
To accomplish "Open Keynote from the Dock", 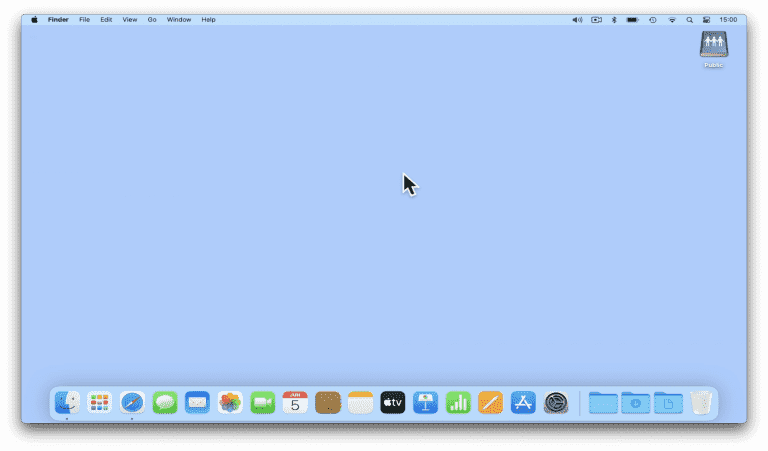I will (425, 402).
